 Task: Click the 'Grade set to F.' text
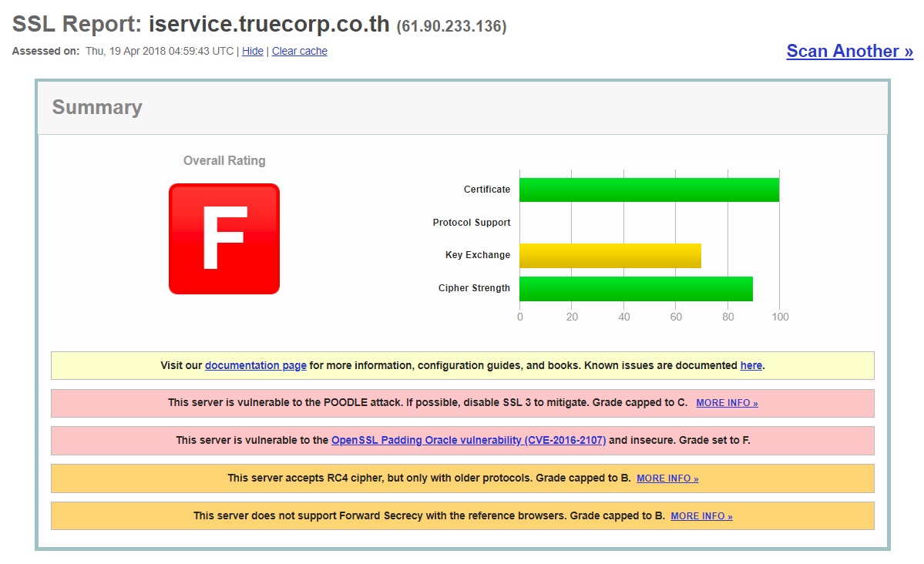pyautogui.click(x=714, y=440)
